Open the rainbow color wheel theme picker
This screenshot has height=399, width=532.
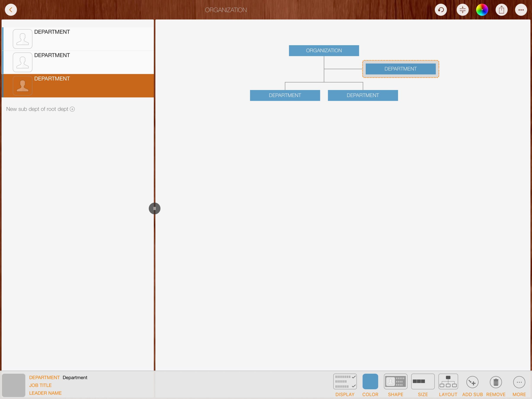482,10
